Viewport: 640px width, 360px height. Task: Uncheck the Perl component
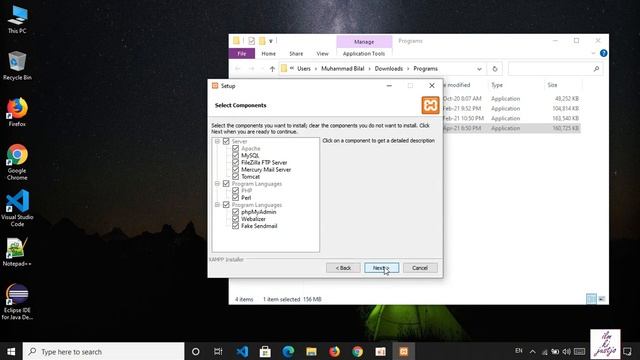(x=236, y=198)
